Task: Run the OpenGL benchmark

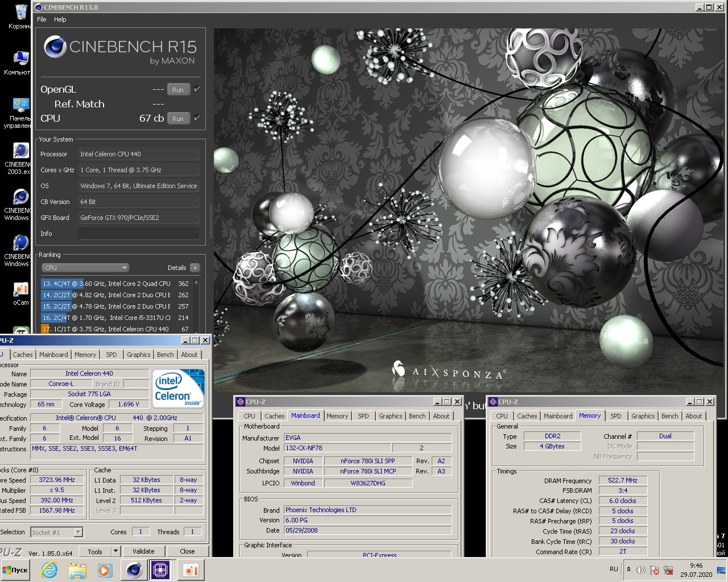Action: pos(178,89)
